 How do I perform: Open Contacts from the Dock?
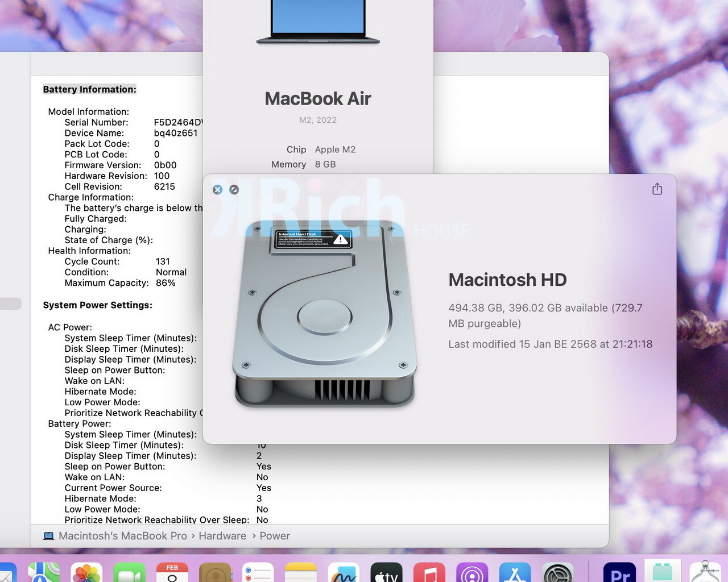(x=215, y=572)
